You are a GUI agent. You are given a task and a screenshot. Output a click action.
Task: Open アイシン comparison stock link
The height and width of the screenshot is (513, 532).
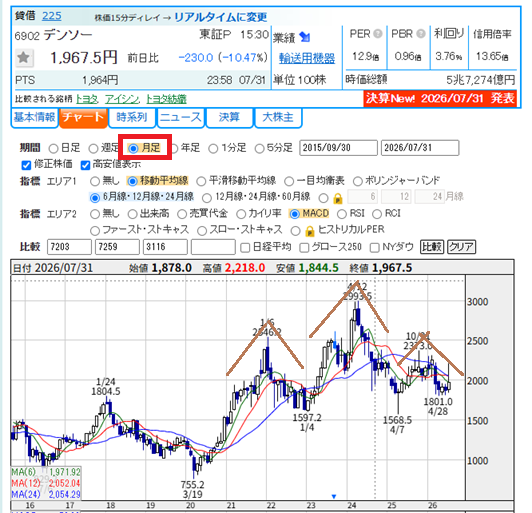(122, 99)
